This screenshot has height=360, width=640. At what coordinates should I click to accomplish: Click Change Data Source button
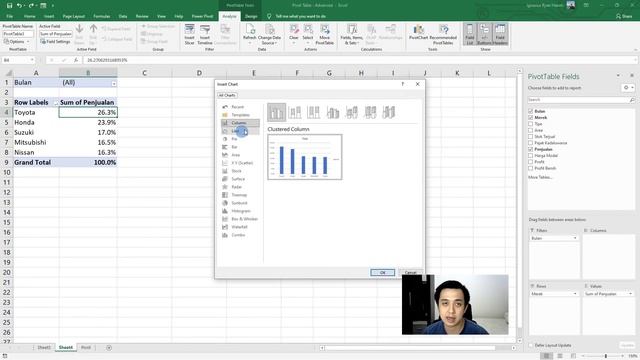tap(269, 34)
